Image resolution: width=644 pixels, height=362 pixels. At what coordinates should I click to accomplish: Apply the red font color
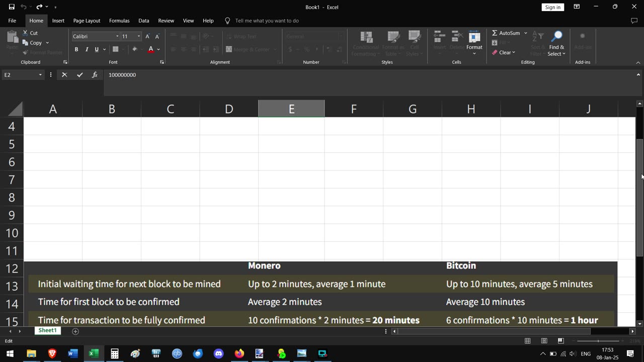tap(150, 49)
